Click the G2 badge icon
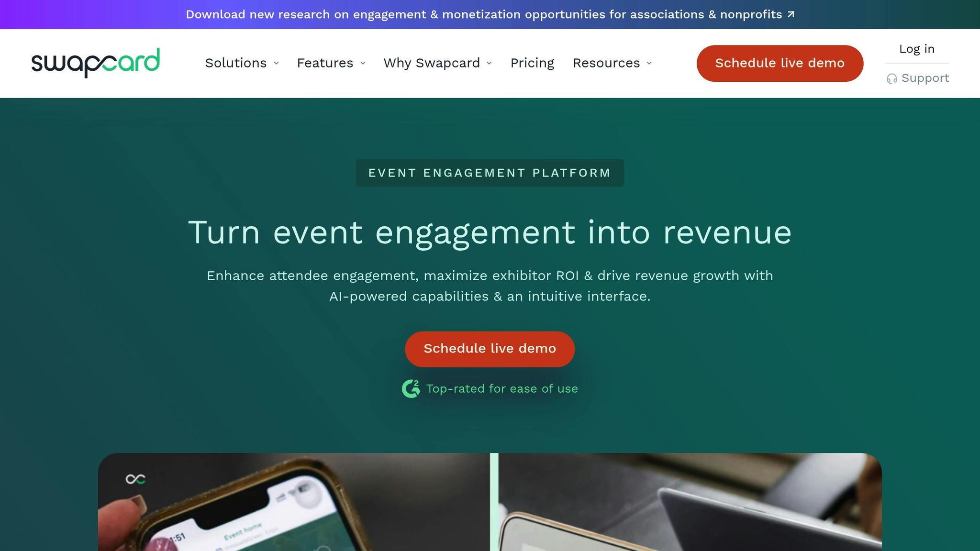980x551 pixels. tap(411, 388)
